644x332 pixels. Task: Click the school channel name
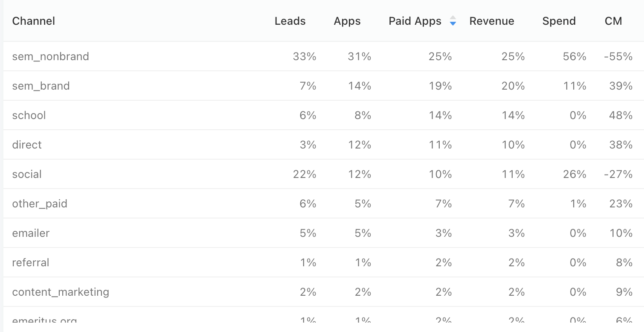click(x=29, y=115)
